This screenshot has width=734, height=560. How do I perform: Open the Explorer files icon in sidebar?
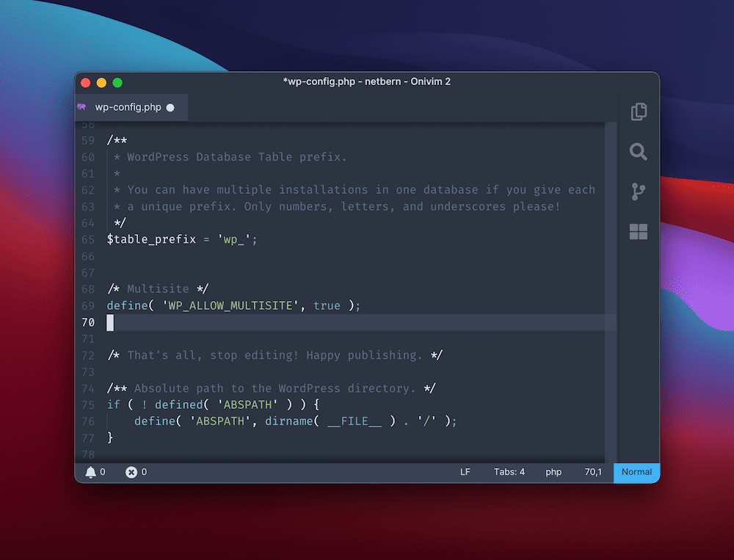click(639, 112)
